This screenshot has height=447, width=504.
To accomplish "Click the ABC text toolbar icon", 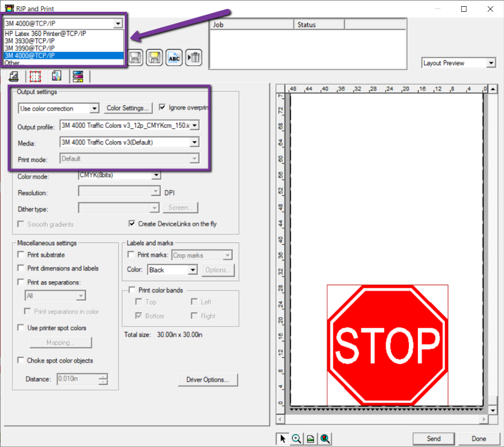I will click(x=174, y=57).
